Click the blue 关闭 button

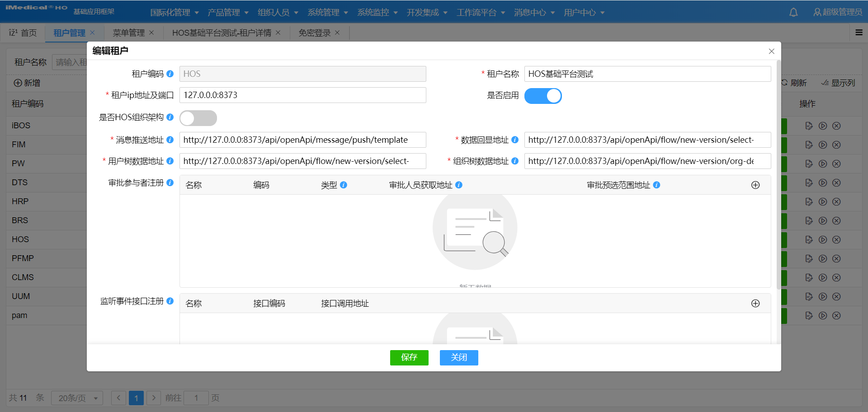(459, 357)
